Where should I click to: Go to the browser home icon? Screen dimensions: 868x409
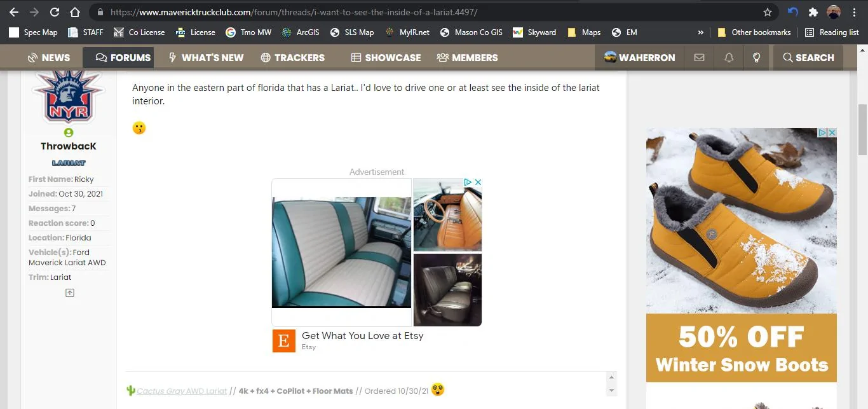75,12
